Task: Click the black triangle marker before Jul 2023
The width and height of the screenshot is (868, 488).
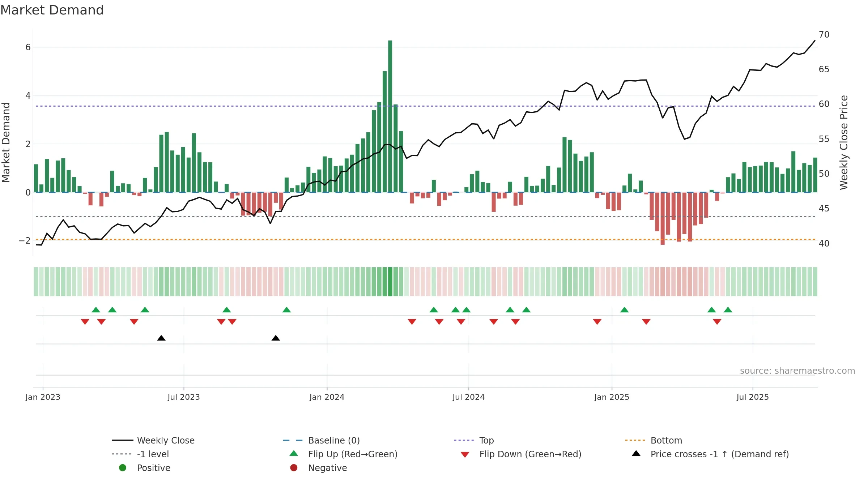Action: click(x=161, y=338)
